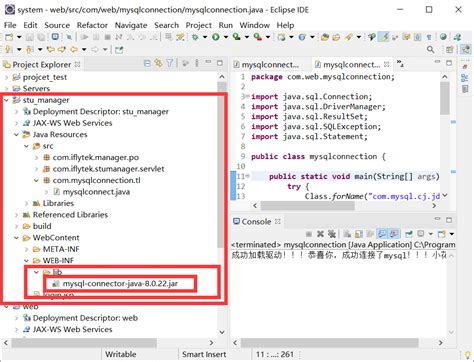Open the File menu
474x362 pixels.
10,25
